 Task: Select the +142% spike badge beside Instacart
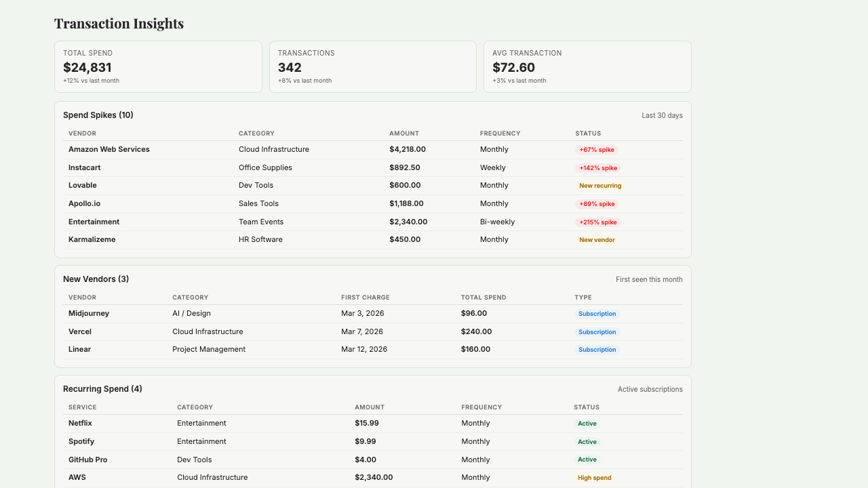click(x=597, y=167)
